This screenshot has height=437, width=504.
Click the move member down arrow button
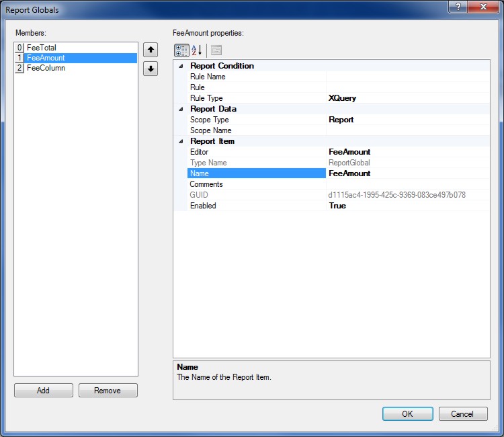point(151,69)
